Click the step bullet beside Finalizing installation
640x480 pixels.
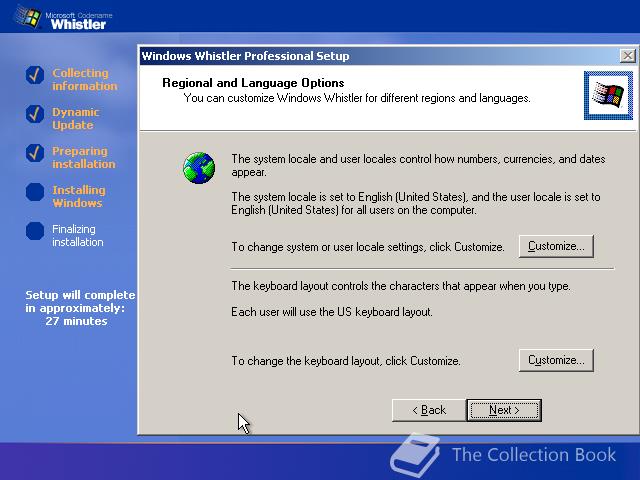tap(35, 231)
